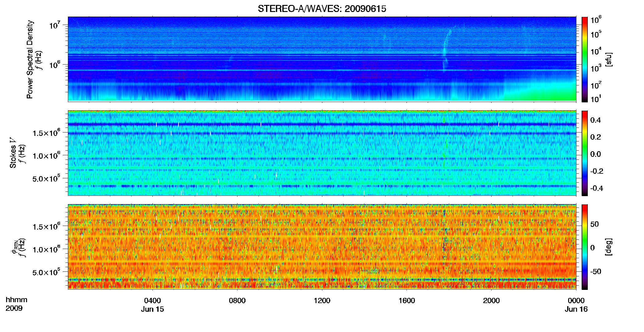The height and width of the screenshot is (332, 644).
Task: Click the 0400 time tick label
Action: click(153, 301)
